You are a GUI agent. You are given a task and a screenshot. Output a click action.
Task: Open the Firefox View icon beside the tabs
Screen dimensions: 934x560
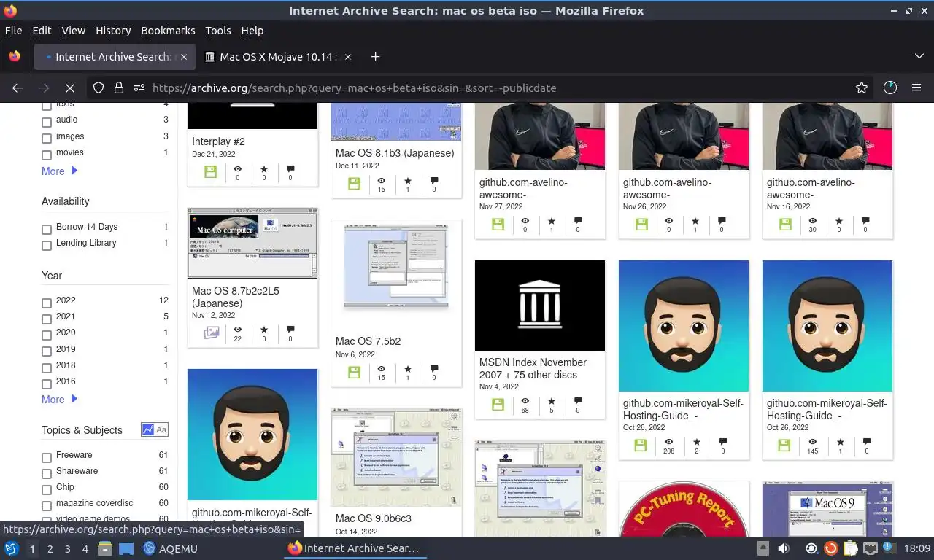click(15, 57)
